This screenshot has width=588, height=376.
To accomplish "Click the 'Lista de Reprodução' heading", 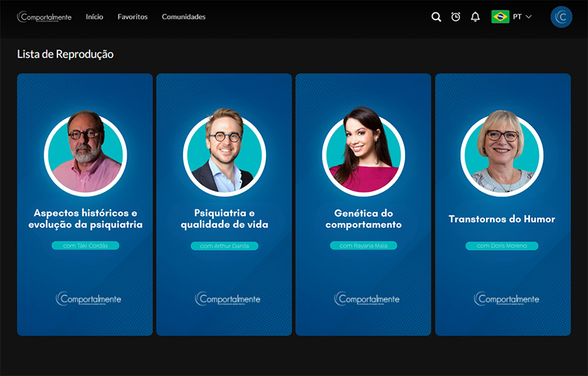I will click(65, 54).
